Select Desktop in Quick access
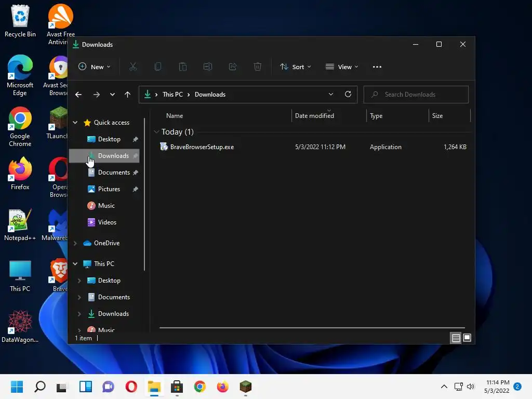Image resolution: width=532 pixels, height=399 pixels. (105, 139)
